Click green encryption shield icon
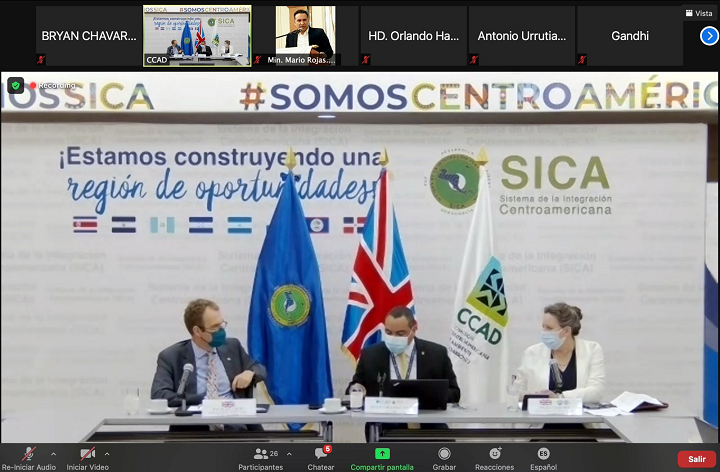 point(16,85)
